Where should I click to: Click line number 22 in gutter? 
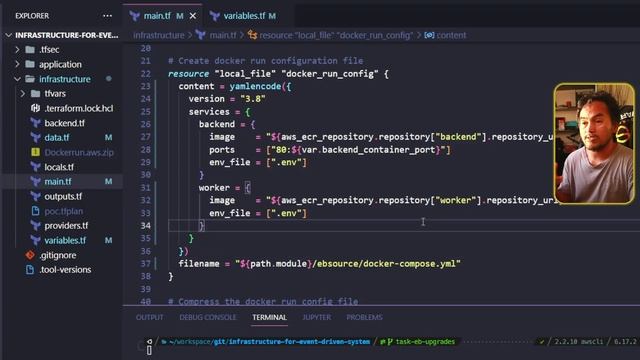146,74
